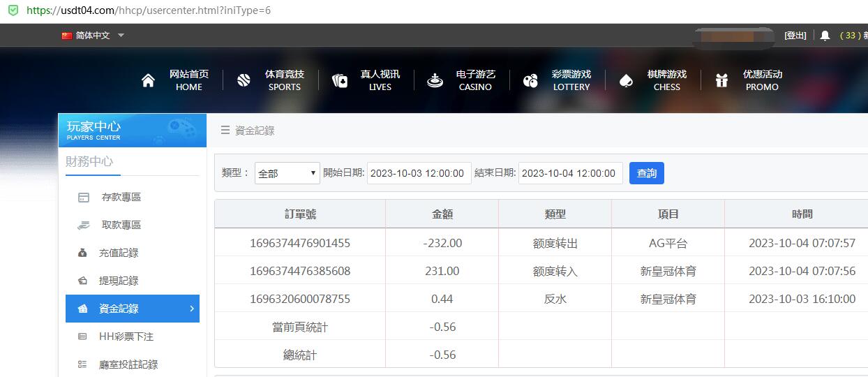The width and height of the screenshot is (868, 377).
Task: Click timestamp 2023-10-04 07:07:57
Action: point(802,244)
